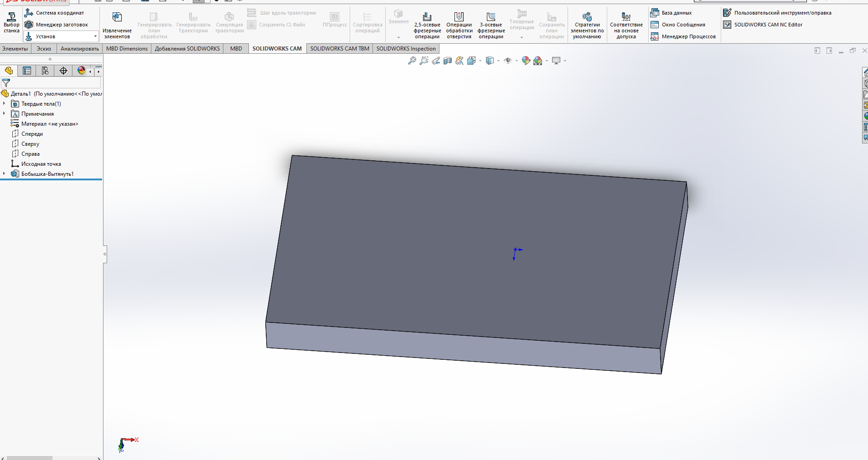This screenshot has width=868, height=460.
Task: Switch to MBD Dimensions tab
Action: point(127,49)
